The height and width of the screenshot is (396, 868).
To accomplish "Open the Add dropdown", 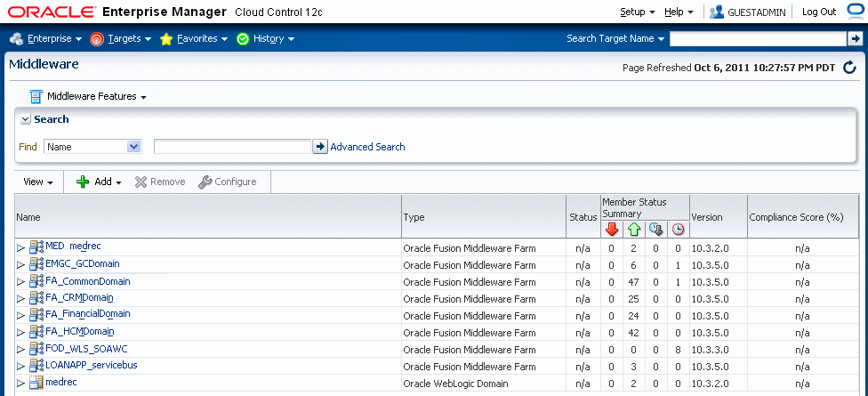I will [99, 182].
